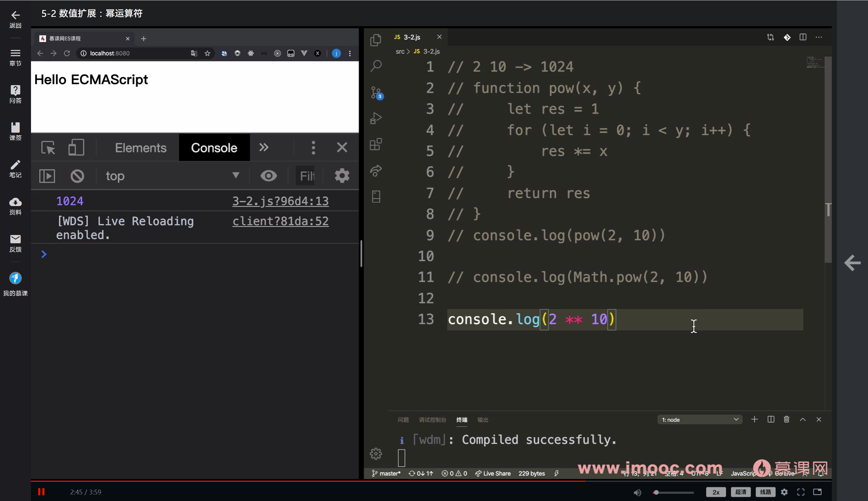The image size is (868, 501).
Task: Click the Run and Debug icon
Action: point(376,118)
